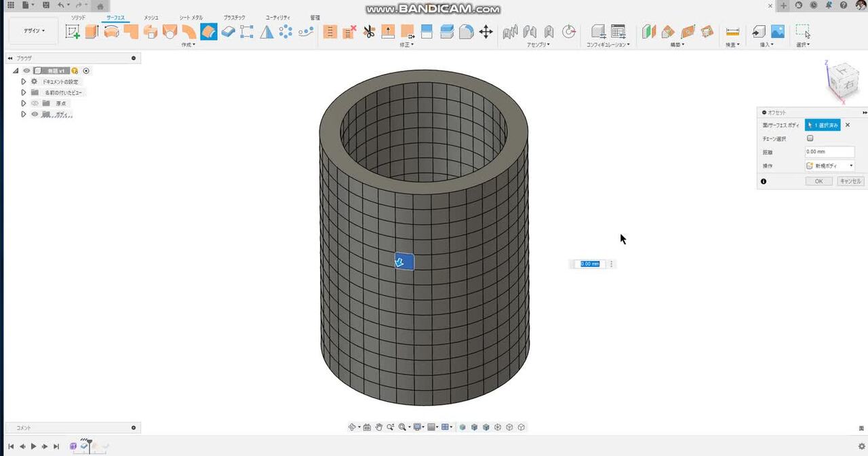
Task: Click OK in the Offset dialog
Action: 818,181
